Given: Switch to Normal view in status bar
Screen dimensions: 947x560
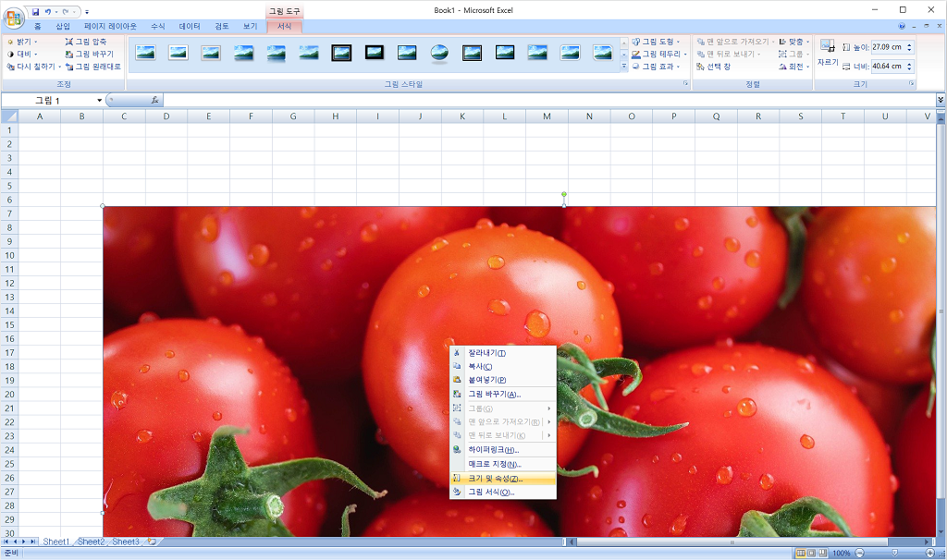Looking at the screenshot, I should 801,553.
